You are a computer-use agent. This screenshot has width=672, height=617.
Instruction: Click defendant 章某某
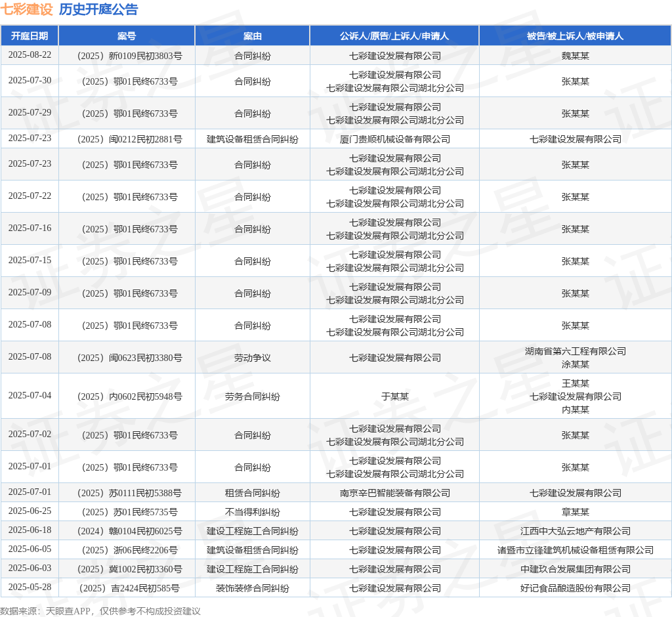575,512
